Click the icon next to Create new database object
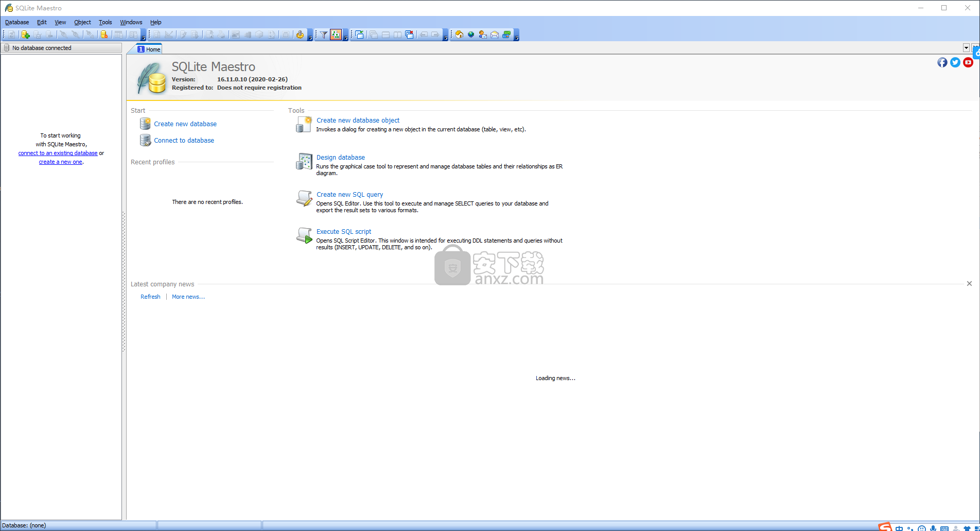Image resolution: width=980 pixels, height=531 pixels. (304, 124)
